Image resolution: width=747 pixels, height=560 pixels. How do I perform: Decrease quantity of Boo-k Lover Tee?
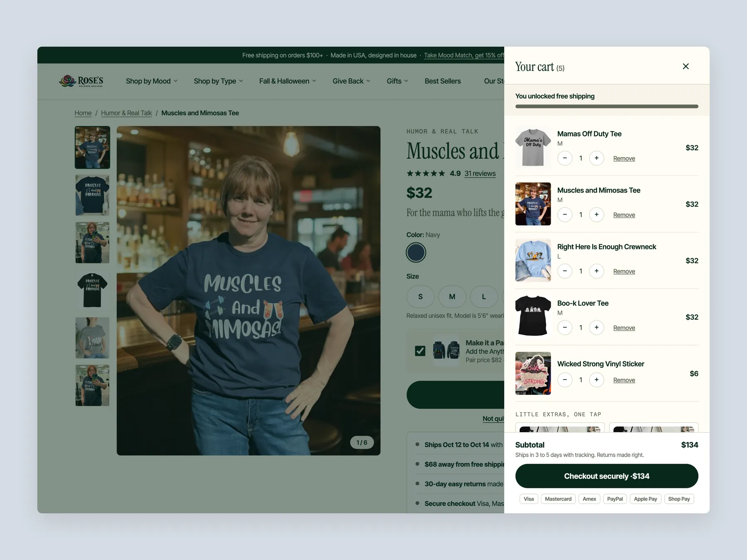pyautogui.click(x=565, y=327)
